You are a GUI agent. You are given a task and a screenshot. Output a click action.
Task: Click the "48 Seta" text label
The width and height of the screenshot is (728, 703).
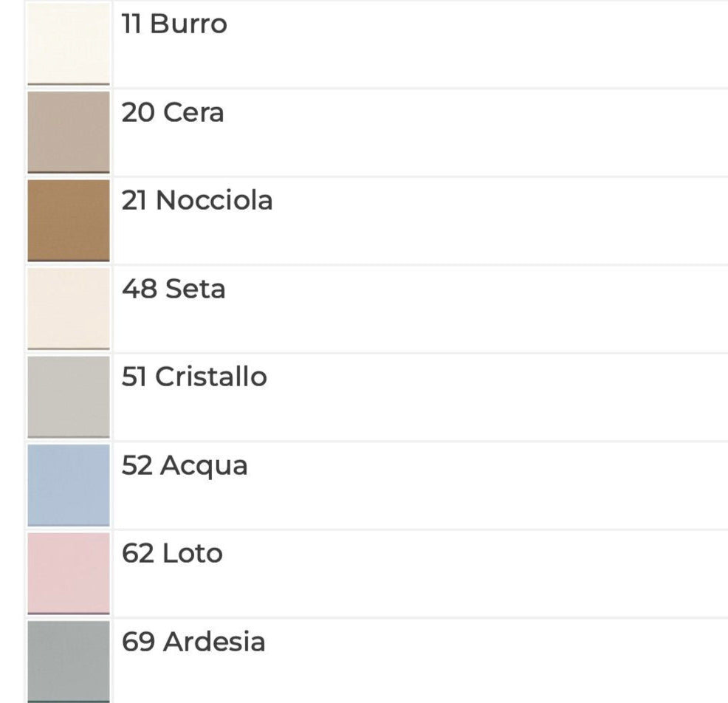(x=174, y=289)
